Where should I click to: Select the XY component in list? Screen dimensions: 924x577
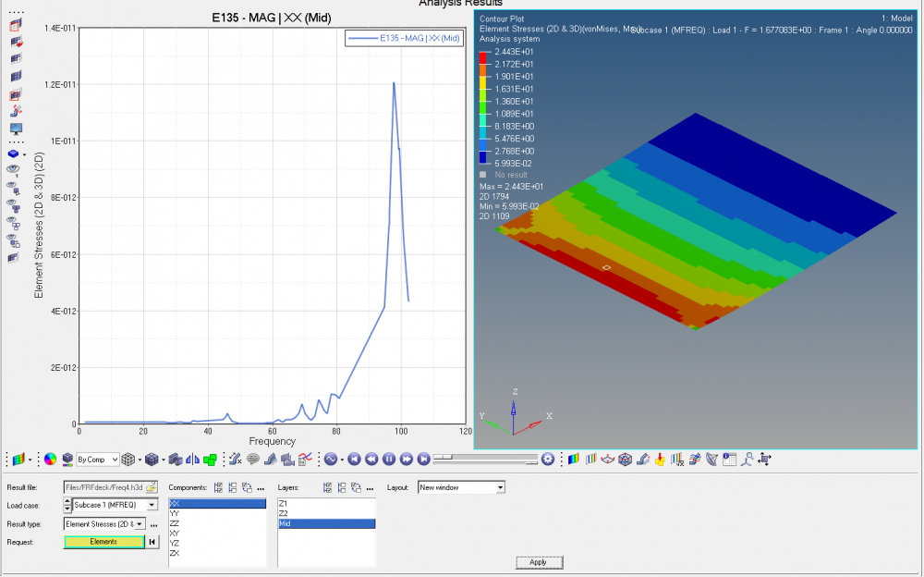217,534
